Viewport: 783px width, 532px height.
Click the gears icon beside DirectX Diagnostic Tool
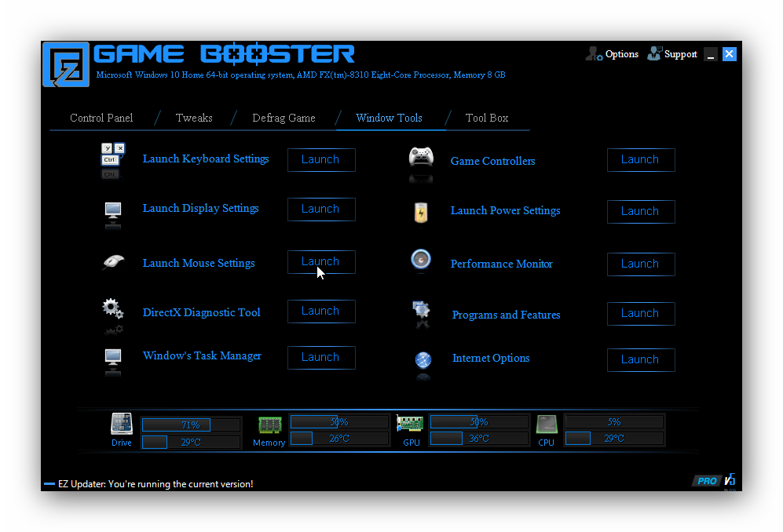pyautogui.click(x=113, y=308)
